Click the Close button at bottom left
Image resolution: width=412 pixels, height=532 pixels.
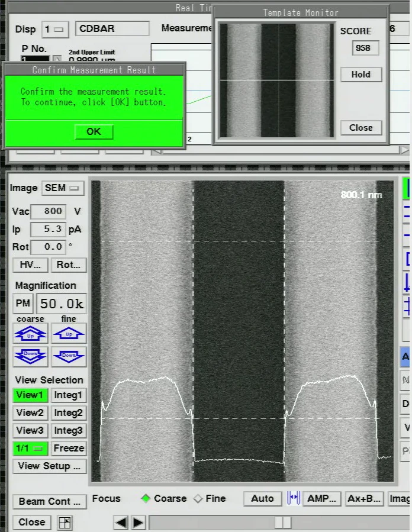click(x=31, y=522)
